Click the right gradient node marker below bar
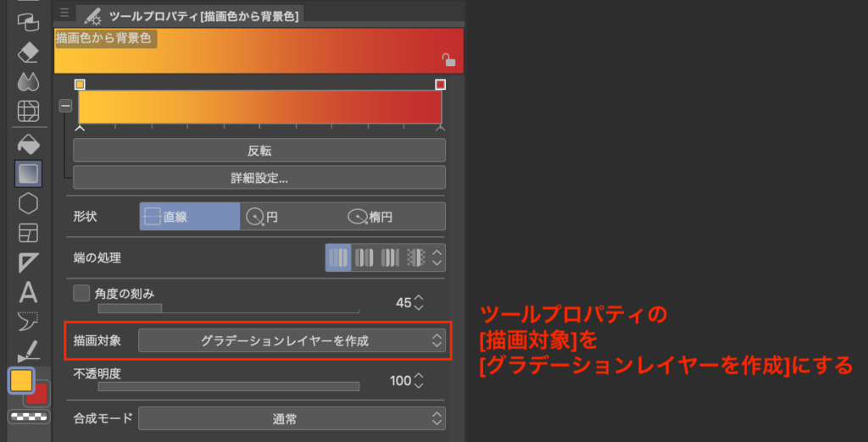 click(440, 129)
